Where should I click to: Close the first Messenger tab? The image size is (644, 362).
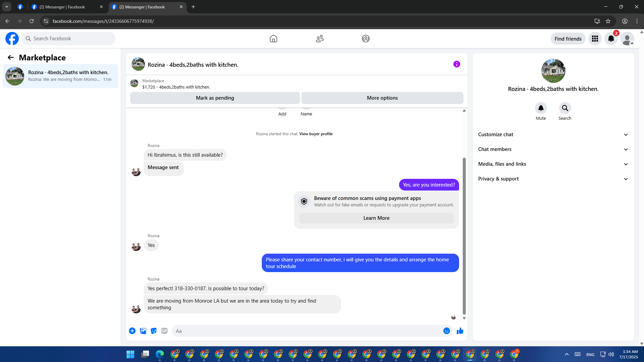pyautogui.click(x=101, y=7)
